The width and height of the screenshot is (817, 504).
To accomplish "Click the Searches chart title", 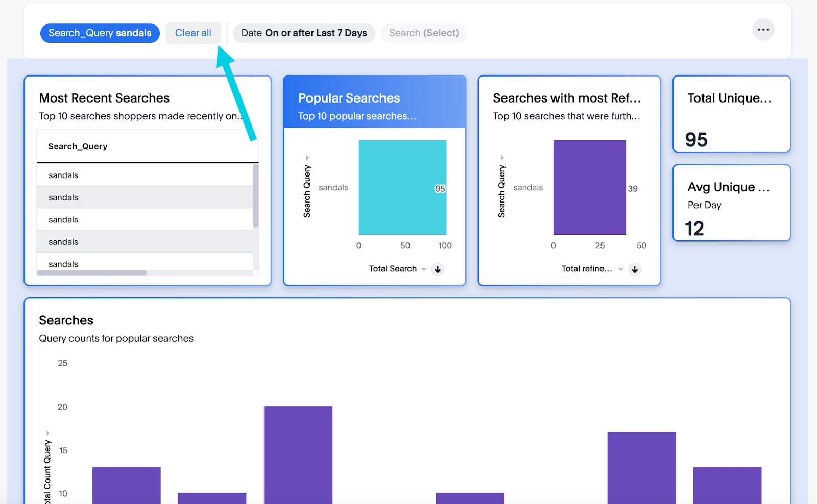I will tap(66, 320).
